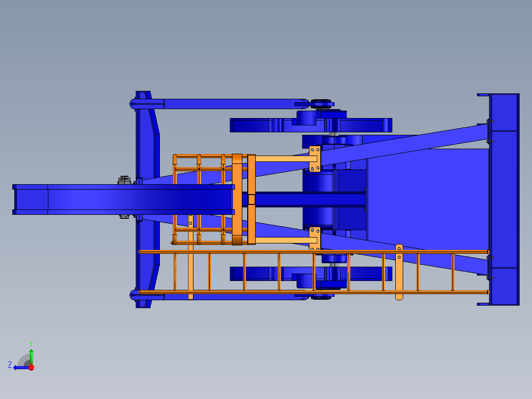Click the blue Z axis arrow of the triad

click(x=21, y=368)
